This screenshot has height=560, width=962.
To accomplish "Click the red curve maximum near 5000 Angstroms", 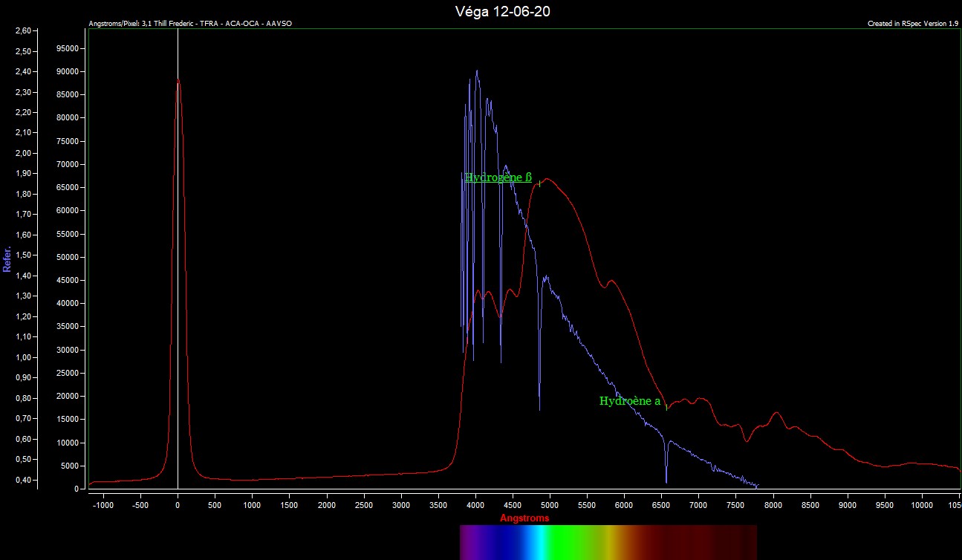I will coord(548,179).
